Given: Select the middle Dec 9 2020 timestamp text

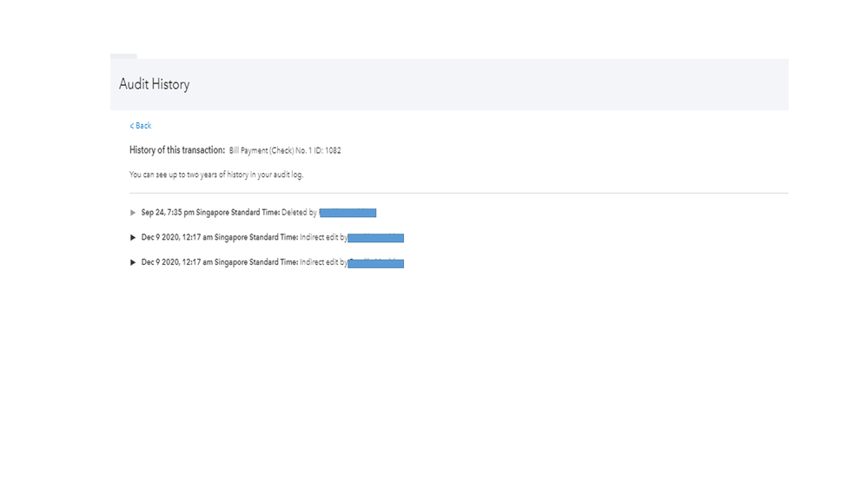Looking at the screenshot, I should pos(220,237).
